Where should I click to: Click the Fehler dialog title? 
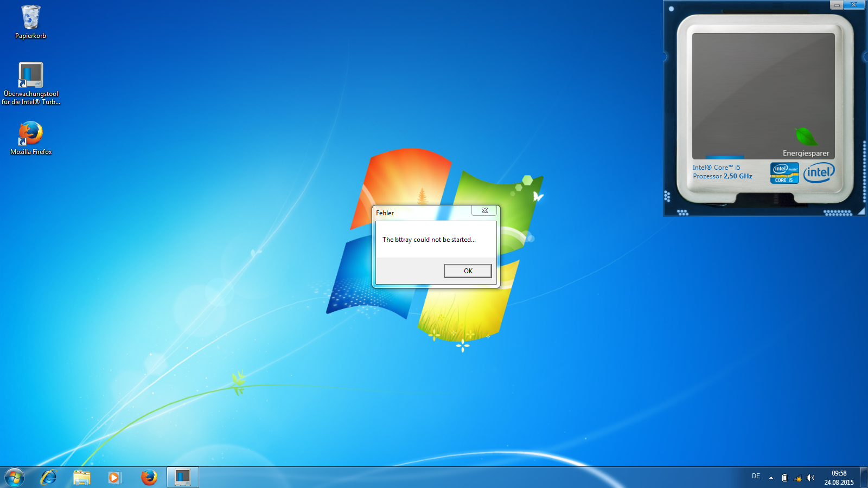(x=385, y=213)
